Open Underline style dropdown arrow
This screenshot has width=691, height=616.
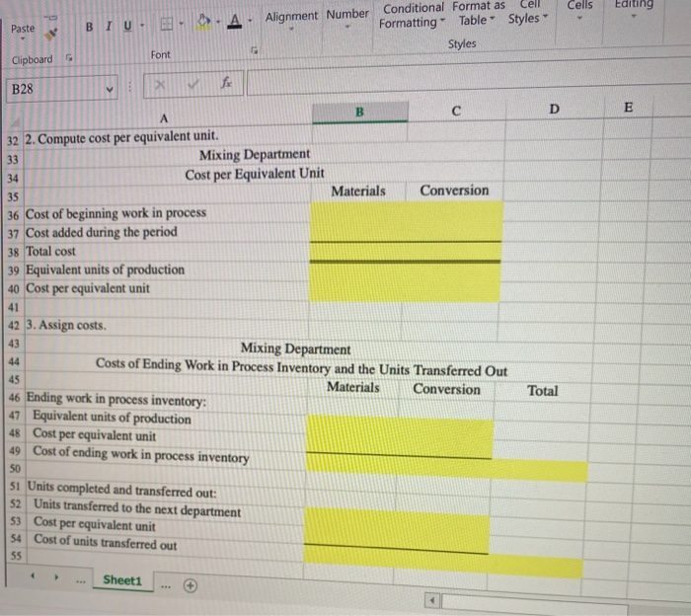[142, 25]
